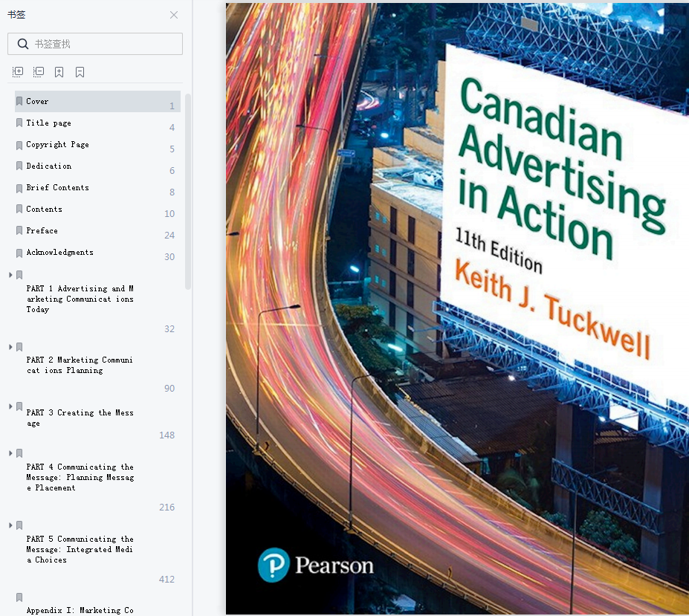Add a new bookmark icon
This screenshot has width=689, height=616.
59,72
